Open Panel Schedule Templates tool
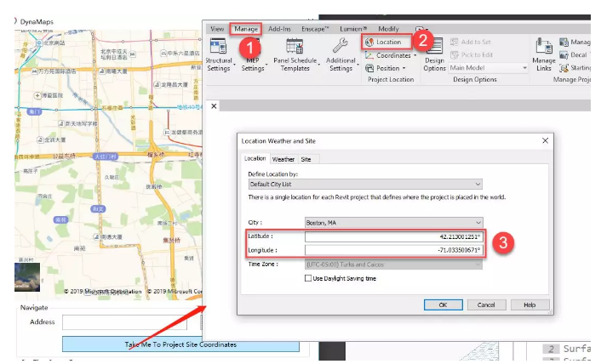Viewport: 601px width, 364px height. coord(295,54)
